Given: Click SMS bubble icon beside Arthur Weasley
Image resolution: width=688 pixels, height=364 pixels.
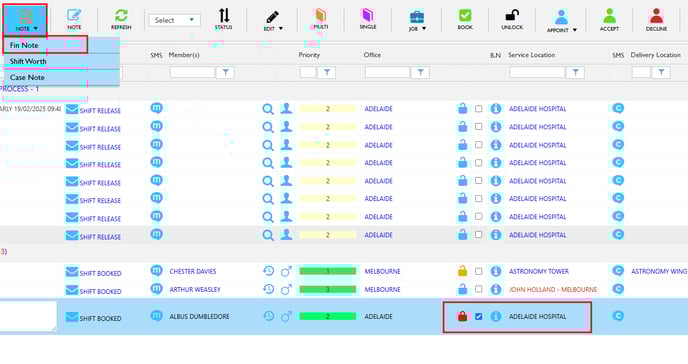Looking at the screenshot, I should (x=157, y=289).
